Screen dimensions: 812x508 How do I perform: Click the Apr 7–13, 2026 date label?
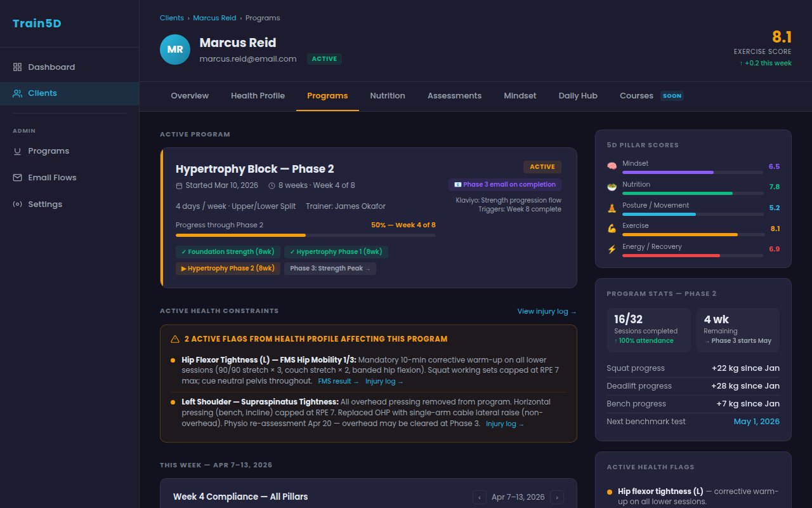point(518,497)
